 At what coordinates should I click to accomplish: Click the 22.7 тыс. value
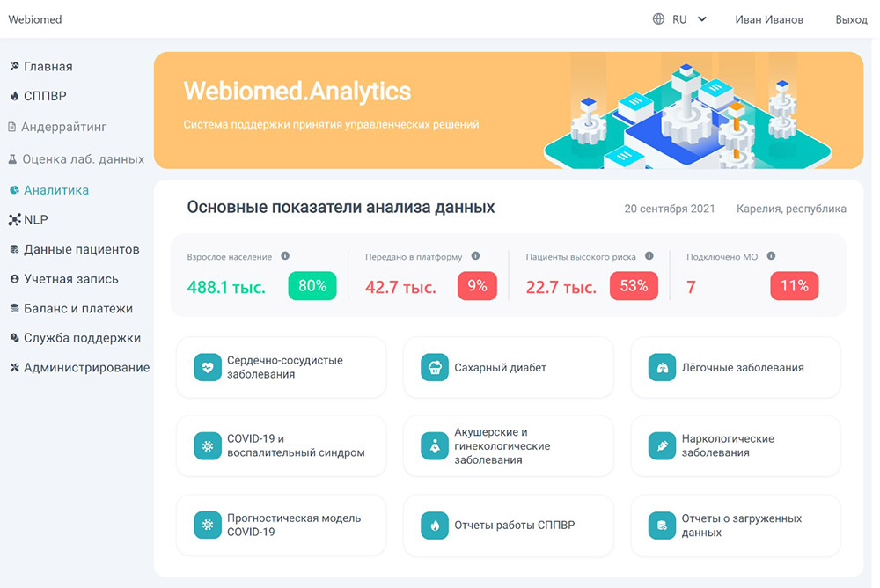tap(561, 288)
